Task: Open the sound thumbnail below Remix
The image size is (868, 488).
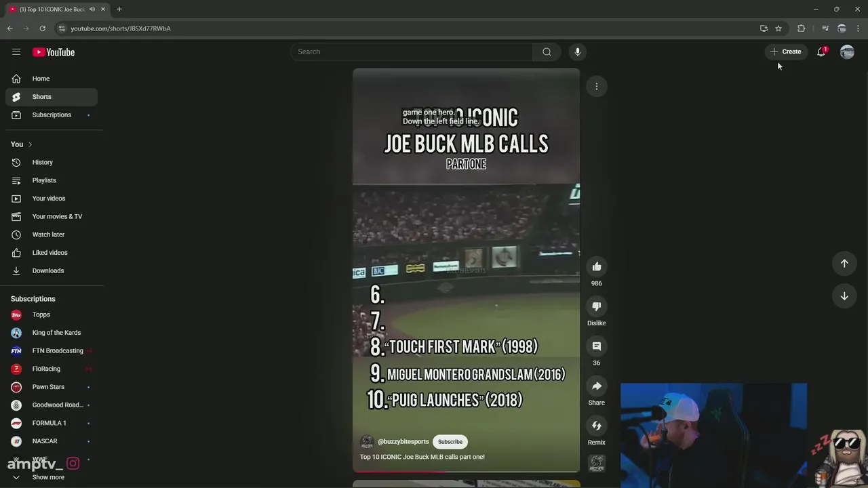Action: (597, 464)
